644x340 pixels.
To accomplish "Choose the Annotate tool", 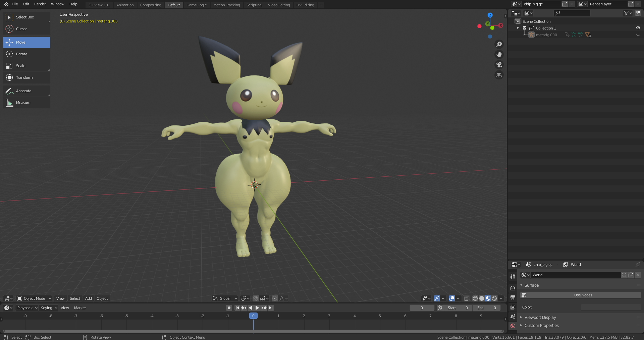I will [26, 91].
